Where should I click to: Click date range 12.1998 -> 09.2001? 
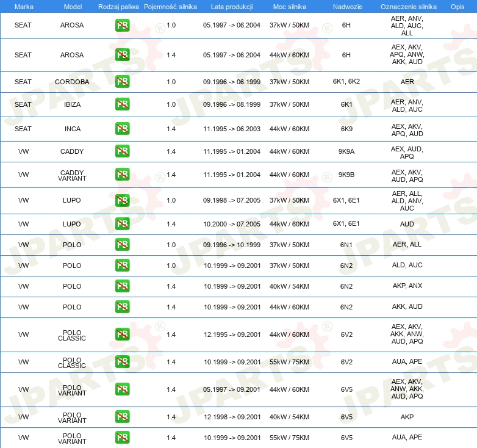point(232,417)
